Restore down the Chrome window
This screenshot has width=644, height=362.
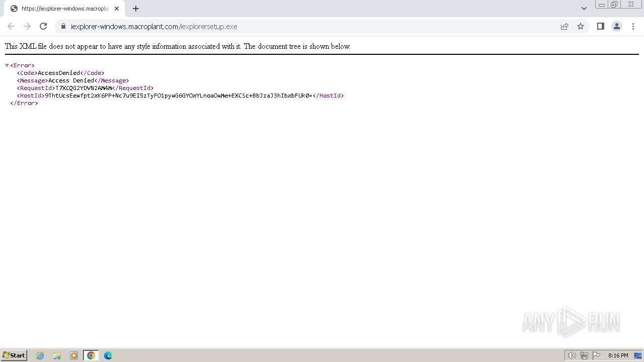pos(614,5)
